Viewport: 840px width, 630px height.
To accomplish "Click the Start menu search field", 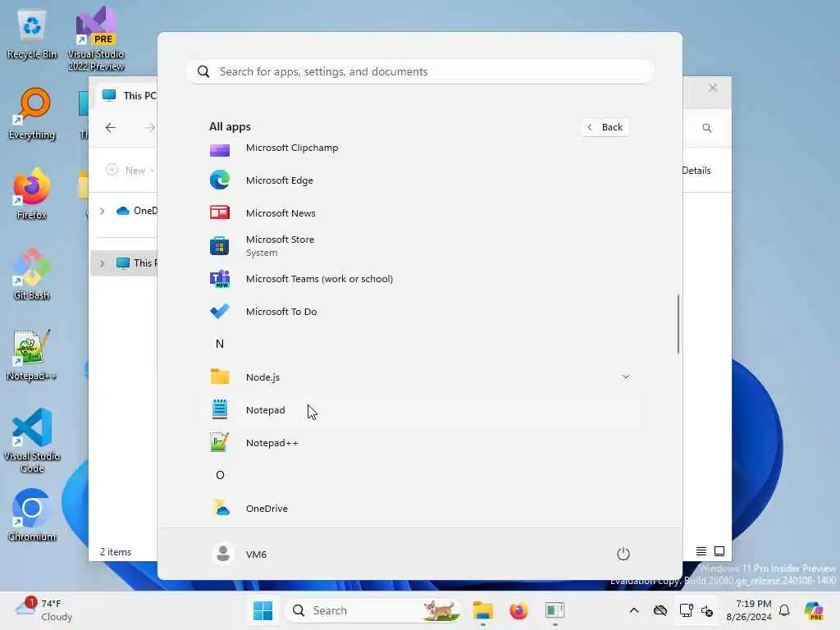I will pos(420,71).
